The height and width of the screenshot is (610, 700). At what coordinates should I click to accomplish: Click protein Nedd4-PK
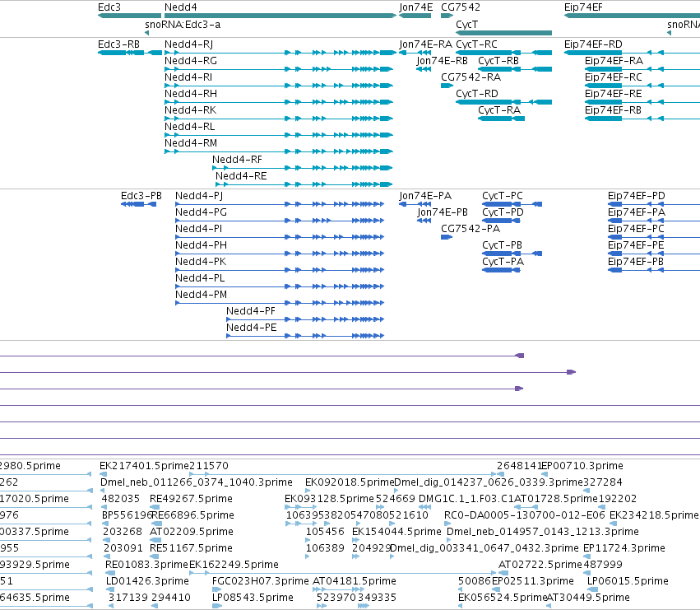280,270
